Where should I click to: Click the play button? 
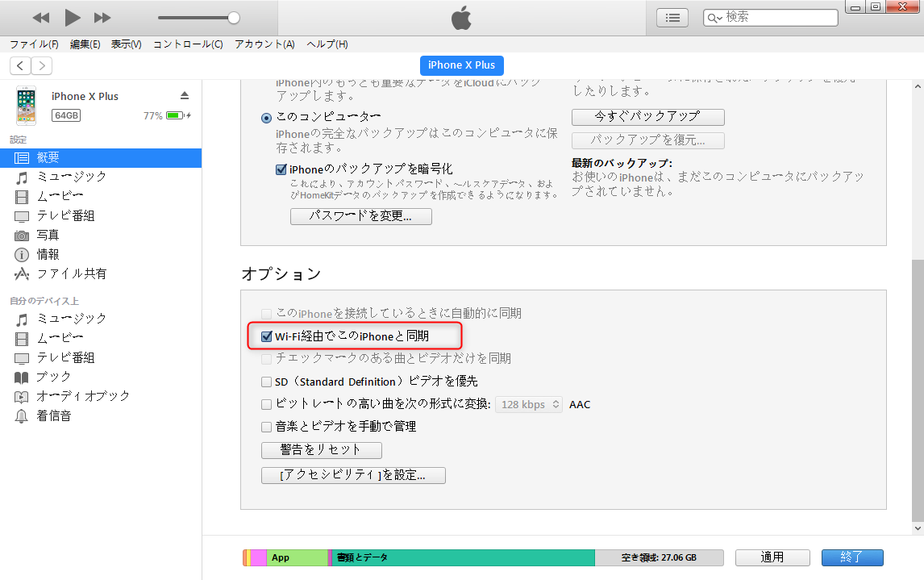pyautogui.click(x=73, y=18)
